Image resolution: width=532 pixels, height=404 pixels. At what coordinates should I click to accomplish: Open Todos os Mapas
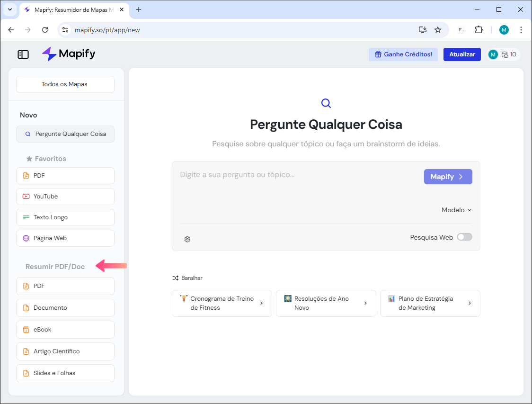click(65, 84)
